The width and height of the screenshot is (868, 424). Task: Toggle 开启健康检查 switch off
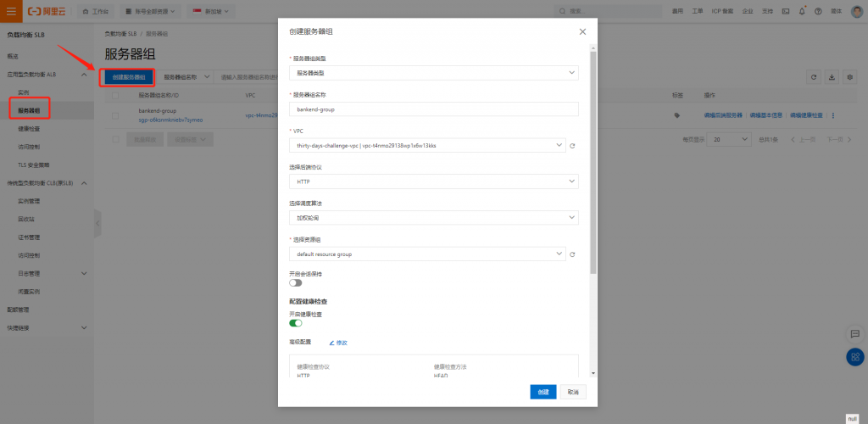click(x=296, y=323)
